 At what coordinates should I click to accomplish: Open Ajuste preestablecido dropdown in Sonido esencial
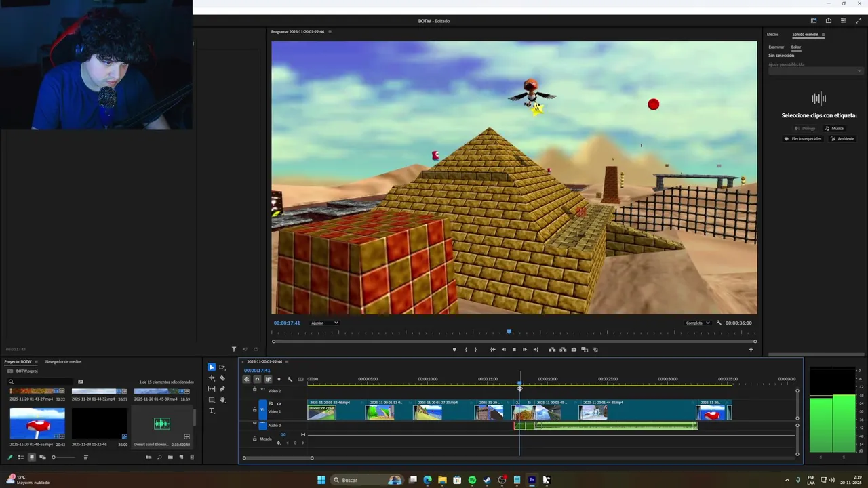click(815, 70)
